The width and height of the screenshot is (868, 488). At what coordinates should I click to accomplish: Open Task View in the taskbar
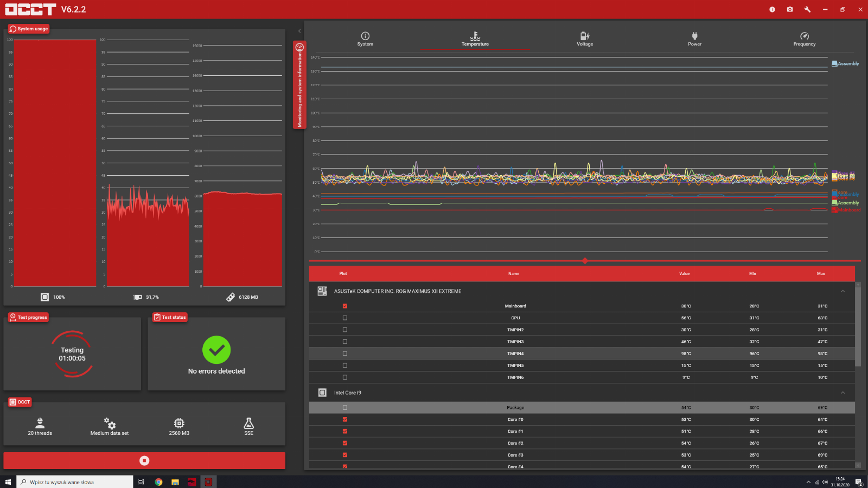coord(141,481)
